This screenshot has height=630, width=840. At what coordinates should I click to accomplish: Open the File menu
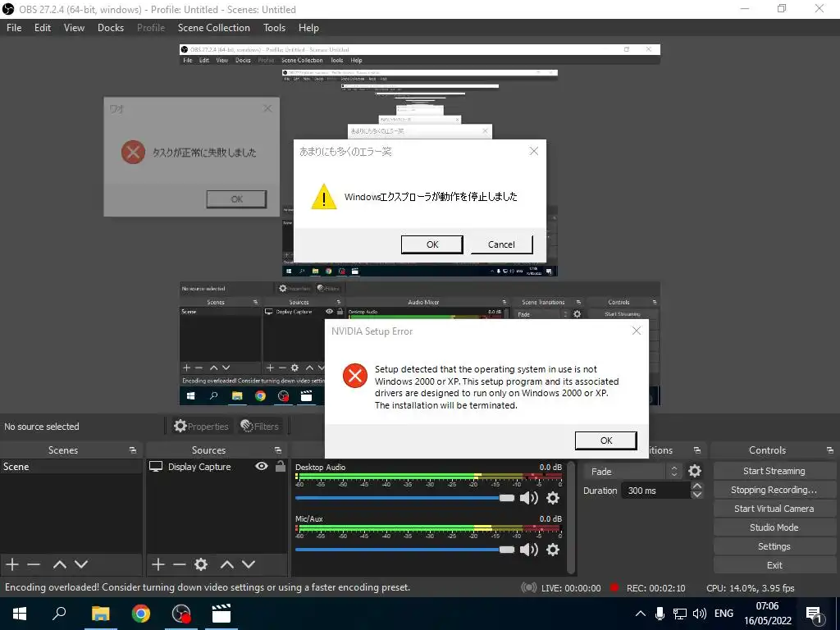(14, 28)
